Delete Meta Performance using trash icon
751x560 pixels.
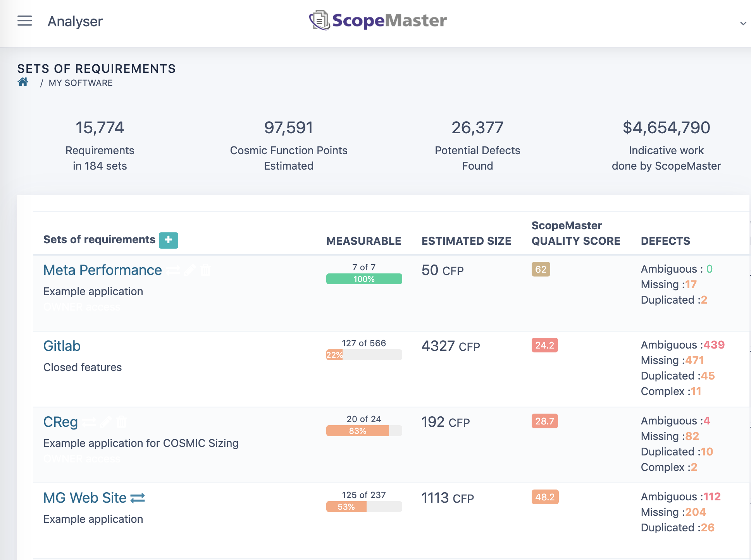click(x=205, y=270)
